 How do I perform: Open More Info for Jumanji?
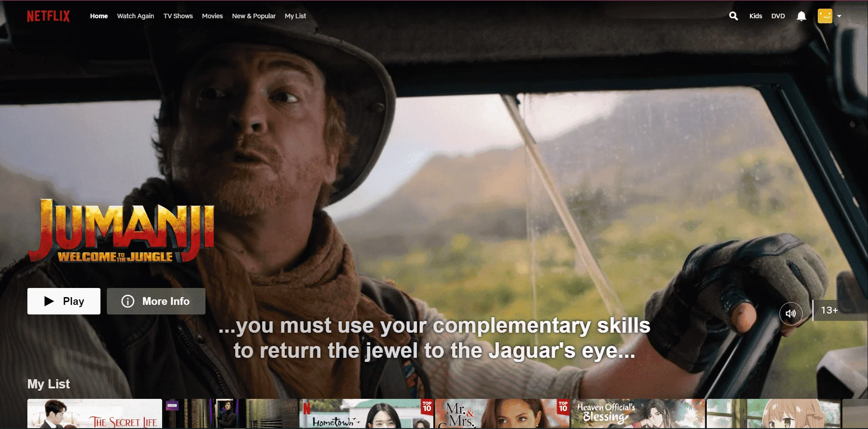point(156,301)
